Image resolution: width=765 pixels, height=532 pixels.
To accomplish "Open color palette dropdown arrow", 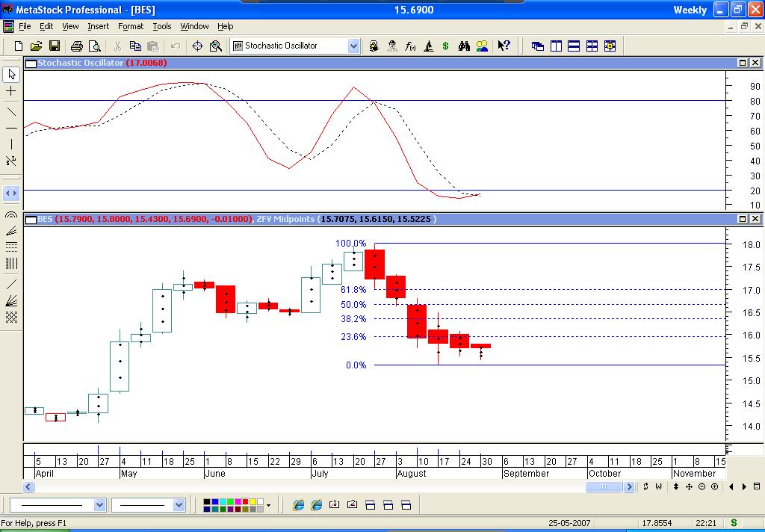I will [268, 506].
